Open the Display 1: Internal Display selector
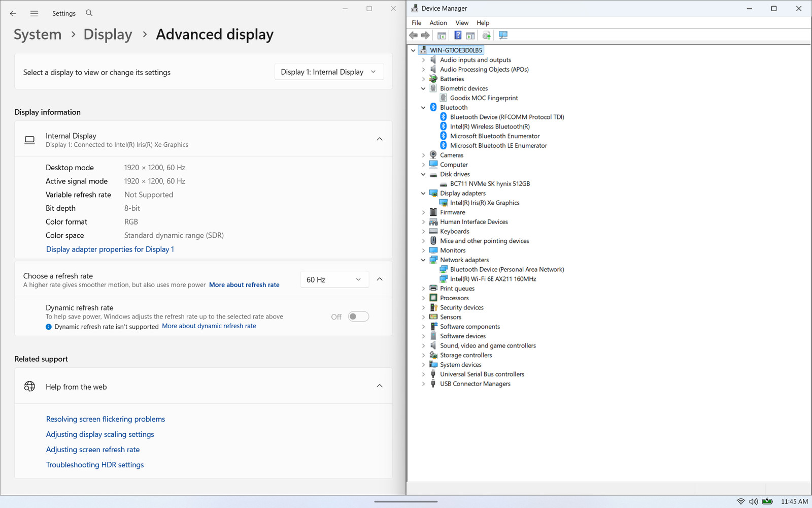Viewport: 812px width, 508px height. pos(329,72)
